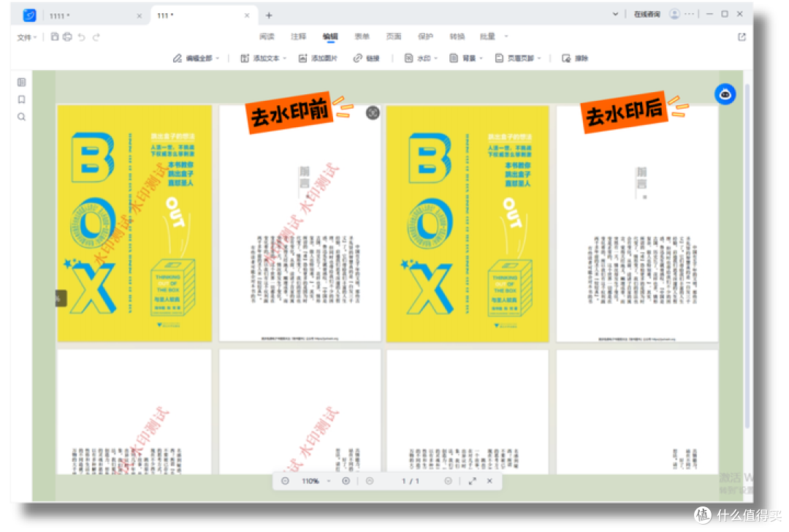This screenshot has width=789, height=532.
Task: Click the vertical scrollbar on right
Action: tap(747, 256)
